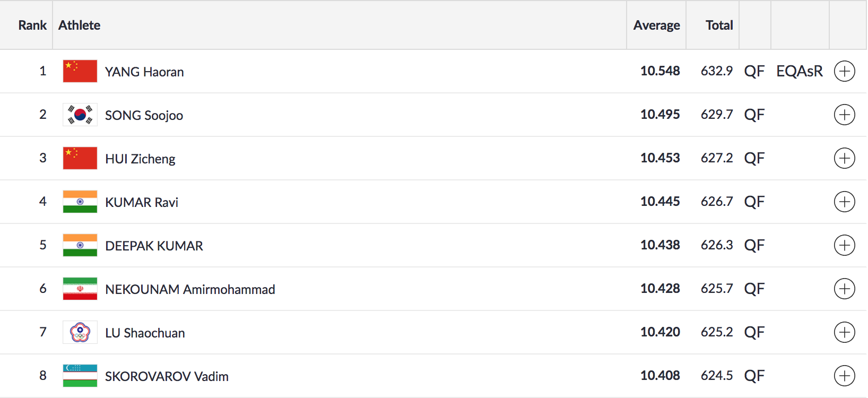The width and height of the screenshot is (868, 398).
Task: Click plus icon beside KUMAR Ravi
Action: 844,202
